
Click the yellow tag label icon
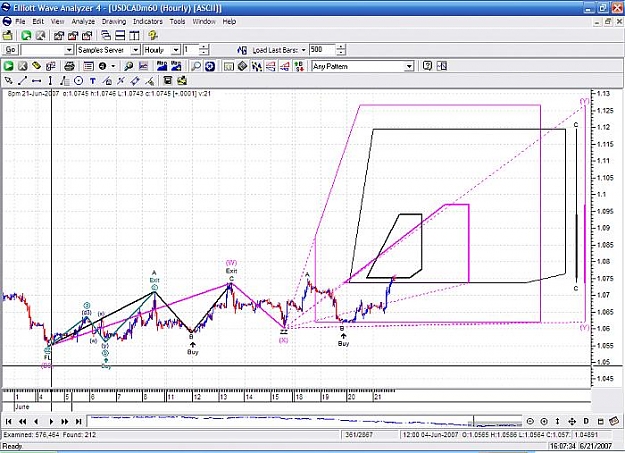(36, 66)
